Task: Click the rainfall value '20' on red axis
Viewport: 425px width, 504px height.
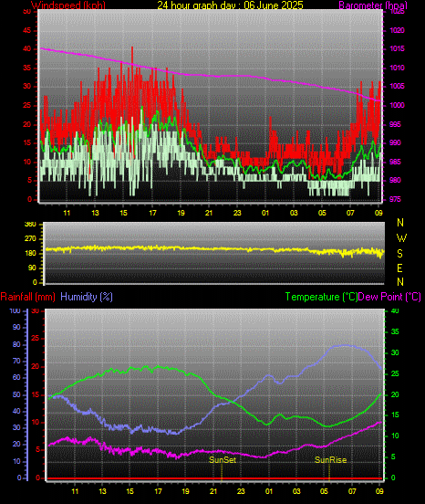Action: (x=36, y=366)
